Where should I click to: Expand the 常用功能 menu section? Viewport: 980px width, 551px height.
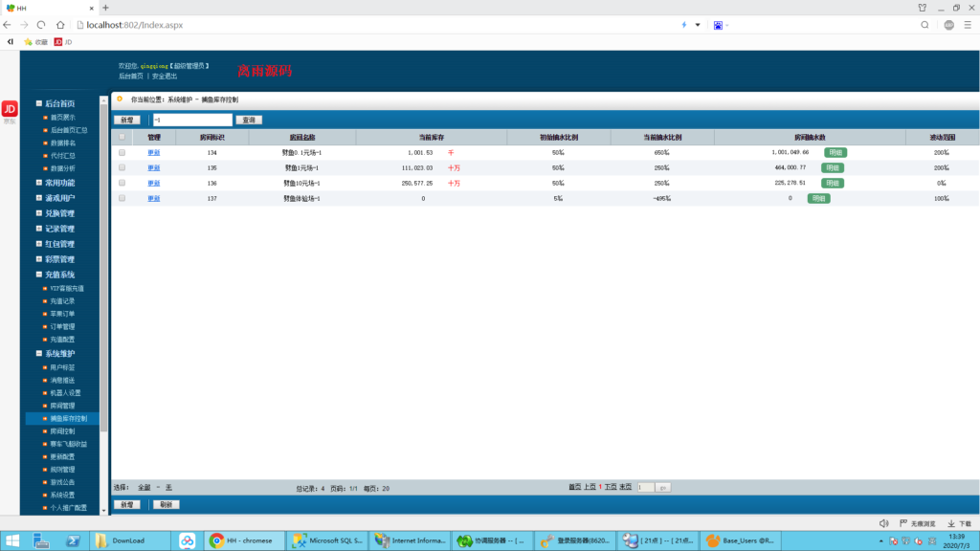click(59, 182)
